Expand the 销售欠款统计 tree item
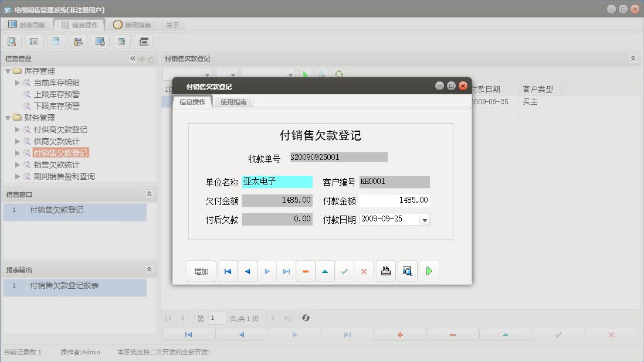The height and width of the screenshot is (362, 644). [x=18, y=165]
